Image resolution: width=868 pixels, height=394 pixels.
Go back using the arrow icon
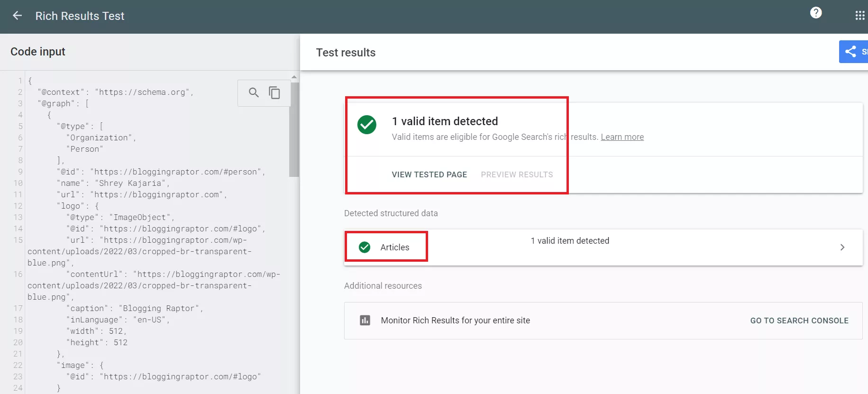(x=17, y=16)
